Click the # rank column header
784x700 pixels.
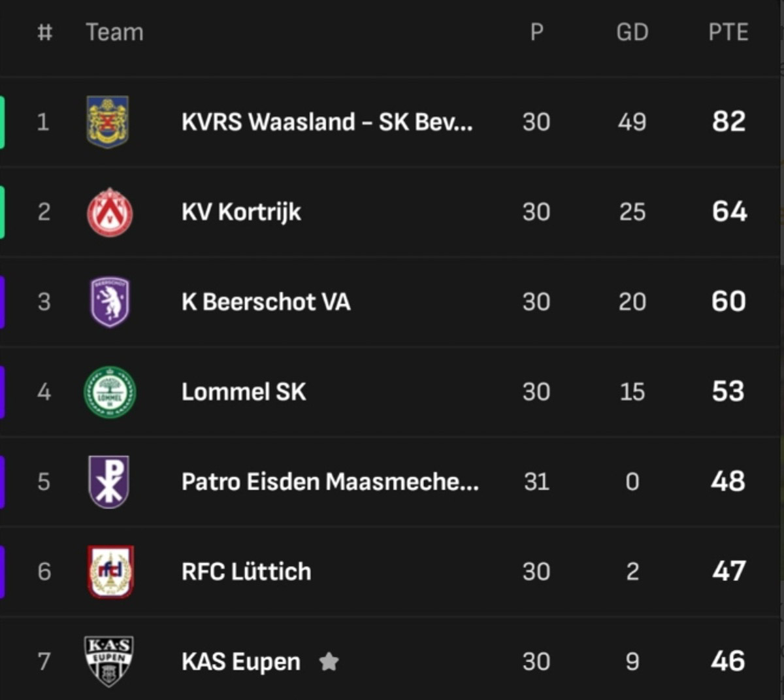[44, 32]
